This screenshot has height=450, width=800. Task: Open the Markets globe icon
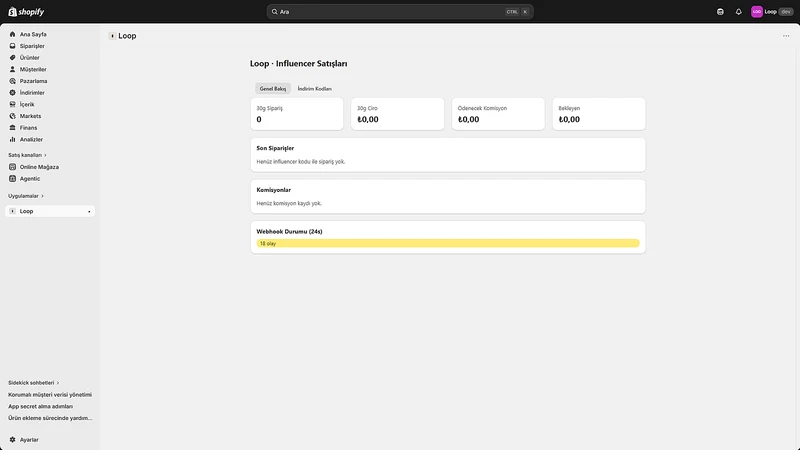pyautogui.click(x=13, y=116)
